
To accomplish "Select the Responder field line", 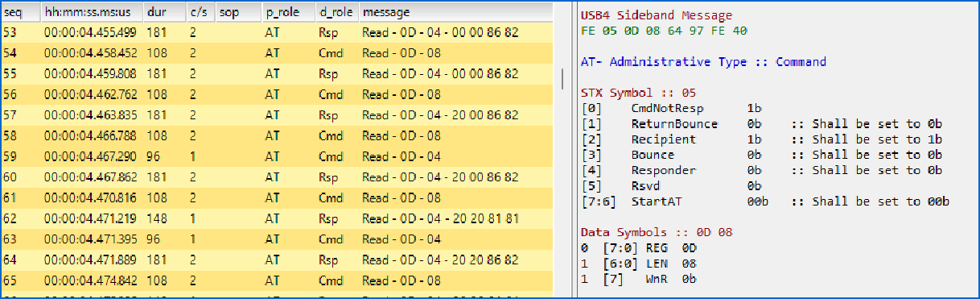I will [761, 170].
